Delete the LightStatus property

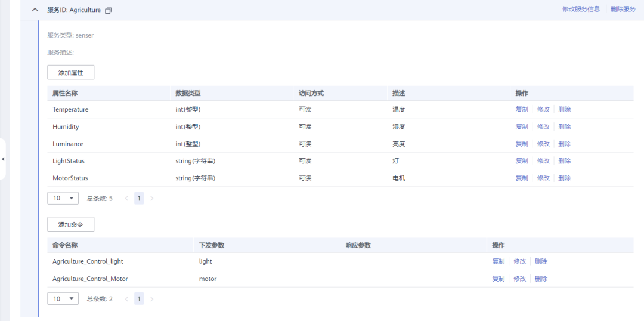(x=565, y=160)
